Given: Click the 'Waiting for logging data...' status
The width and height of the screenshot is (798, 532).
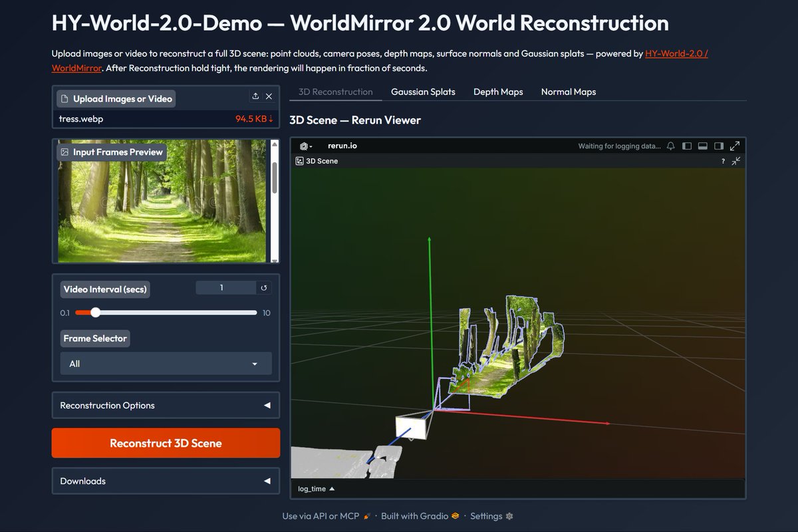Looking at the screenshot, I should coord(620,146).
